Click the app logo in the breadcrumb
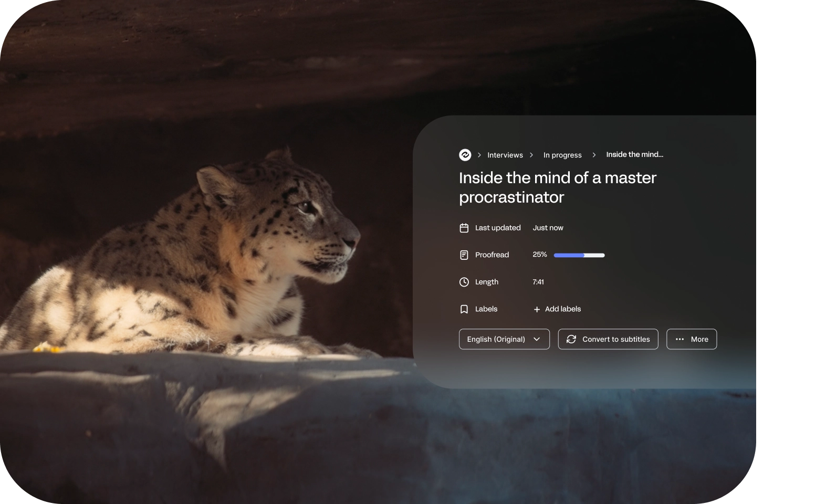Viewport: 826px width, 504px height. click(x=465, y=155)
